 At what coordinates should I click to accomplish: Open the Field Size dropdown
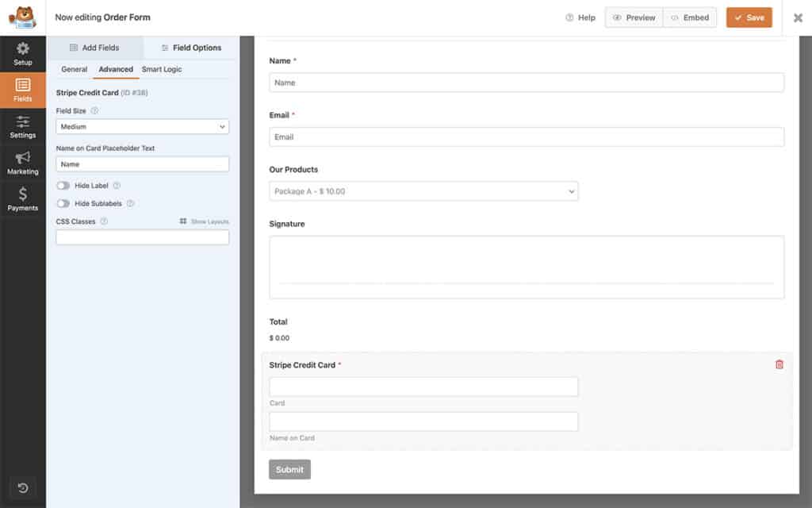point(142,126)
